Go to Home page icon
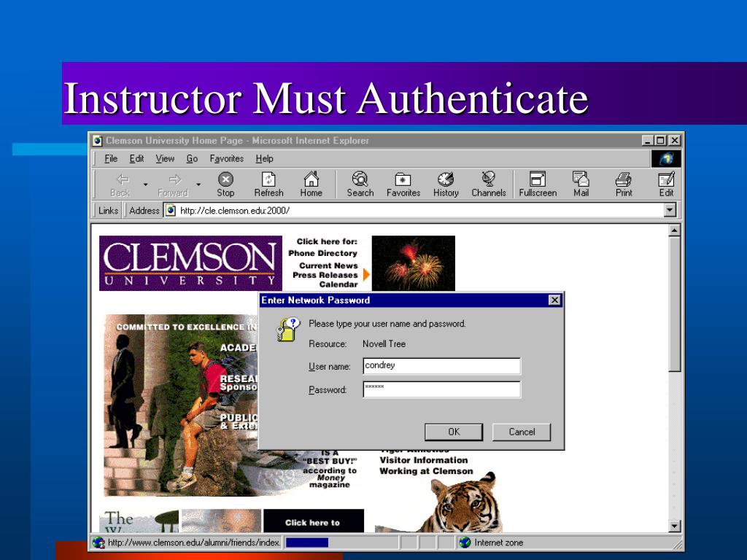This screenshot has height=560, width=747. pos(311,179)
